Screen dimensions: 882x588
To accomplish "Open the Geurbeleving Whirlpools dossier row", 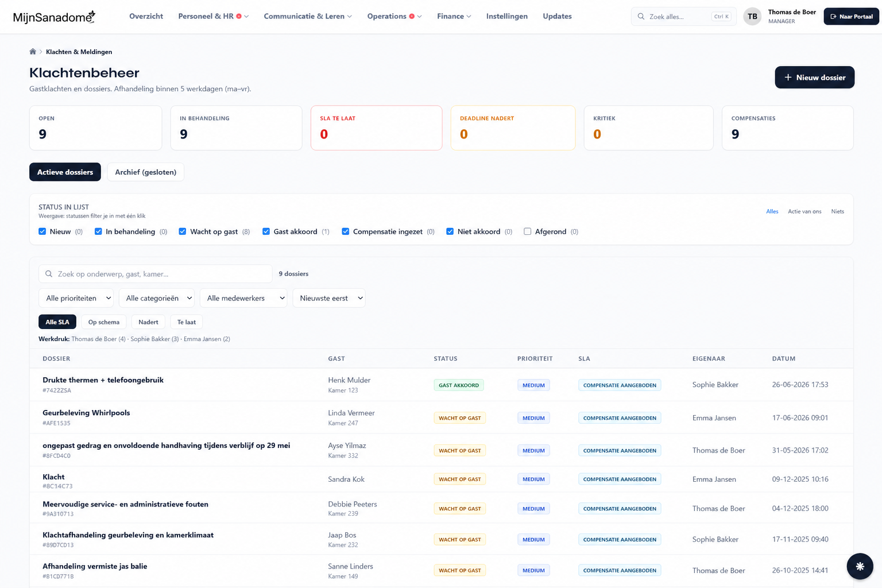I will (441, 417).
